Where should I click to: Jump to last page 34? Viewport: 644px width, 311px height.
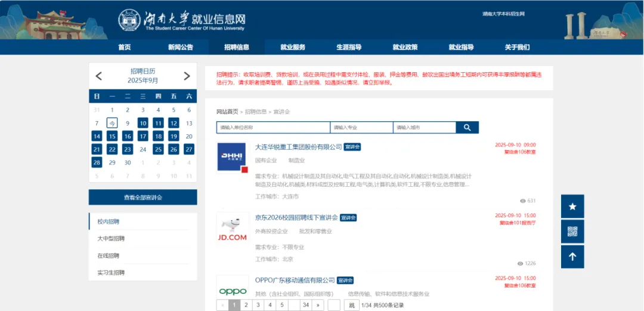coord(305,305)
